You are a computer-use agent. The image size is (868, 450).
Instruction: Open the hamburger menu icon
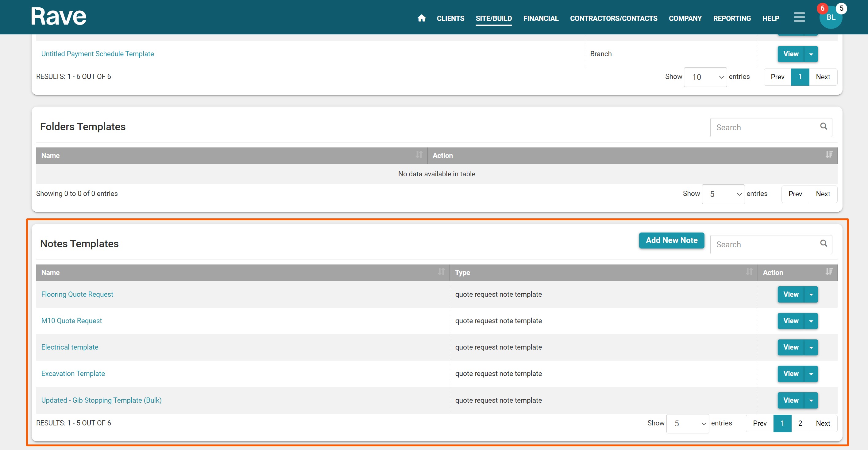tap(799, 17)
